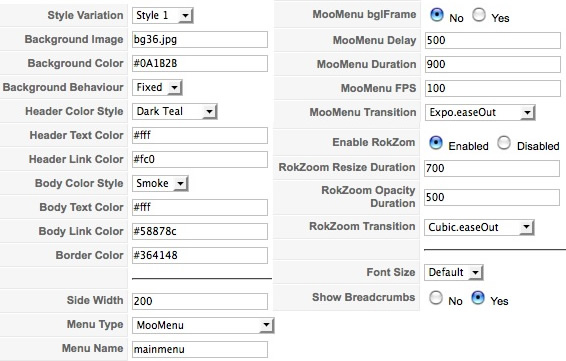Select Disabled for Enable RokZom

[x=504, y=143]
